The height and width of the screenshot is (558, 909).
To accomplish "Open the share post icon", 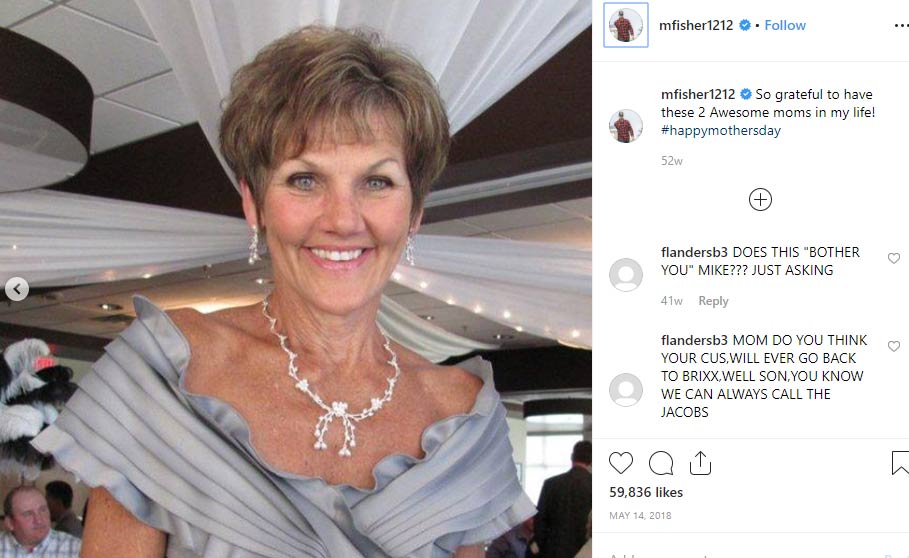I will [700, 463].
